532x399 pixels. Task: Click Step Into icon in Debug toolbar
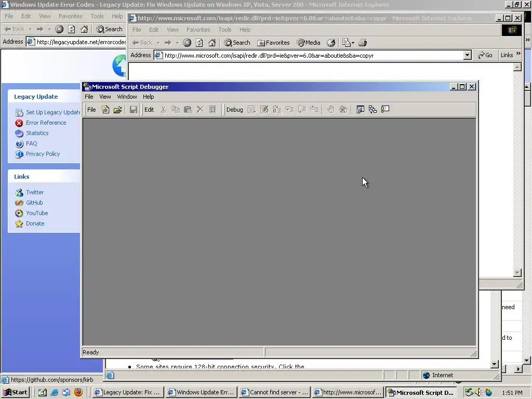click(289, 110)
